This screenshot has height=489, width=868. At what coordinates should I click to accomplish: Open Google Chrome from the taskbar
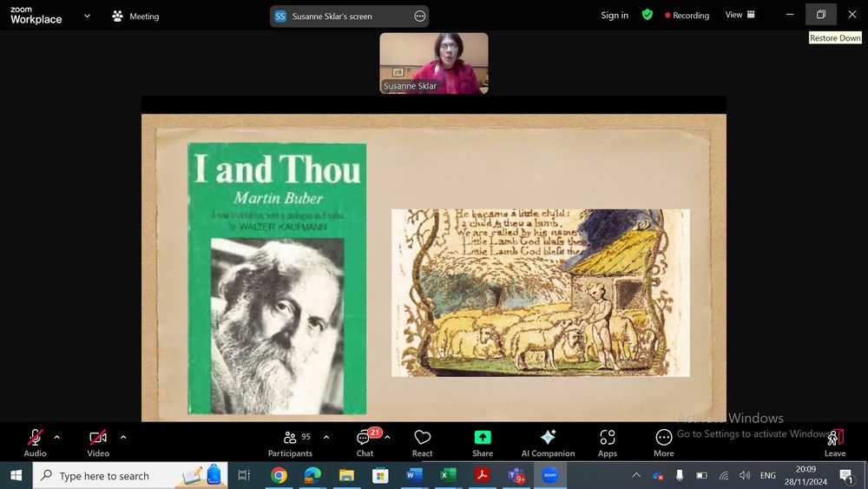[x=279, y=475]
